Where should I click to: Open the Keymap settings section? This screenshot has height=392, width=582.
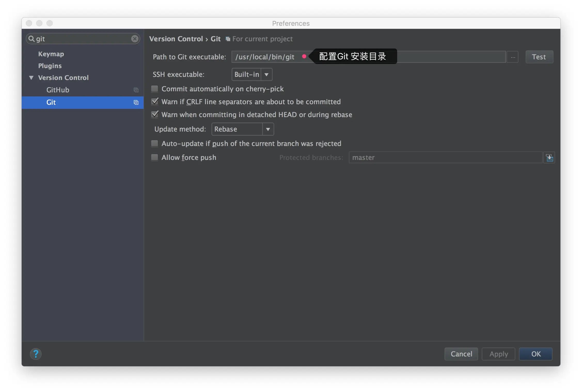(51, 54)
